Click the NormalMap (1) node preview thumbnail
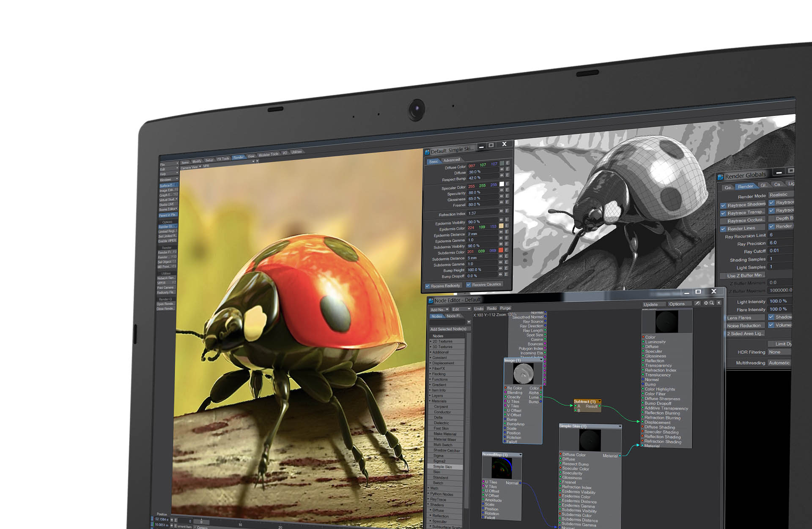This screenshot has width=812, height=529. pos(502,468)
